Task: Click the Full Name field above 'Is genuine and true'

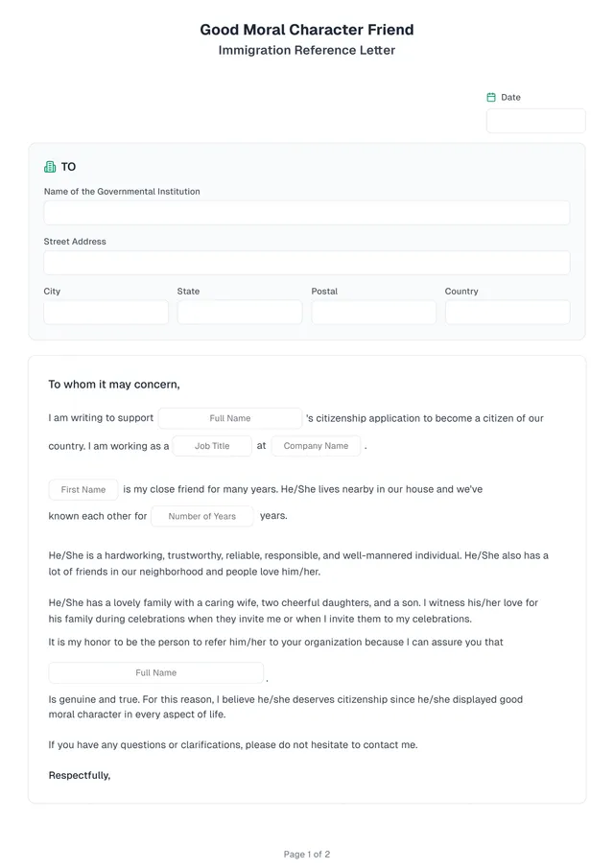Action: coord(155,672)
